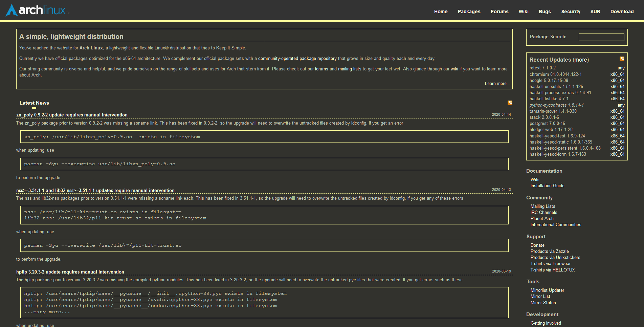Follow the wiki link in intro paragraph
The width and height of the screenshot is (644, 327).
[x=454, y=69]
